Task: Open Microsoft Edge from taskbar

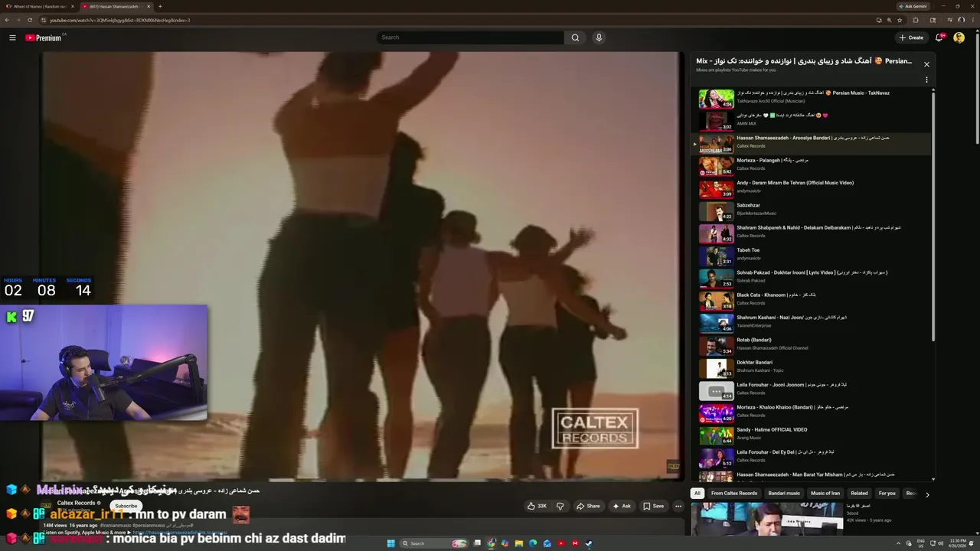Action: 533,543
